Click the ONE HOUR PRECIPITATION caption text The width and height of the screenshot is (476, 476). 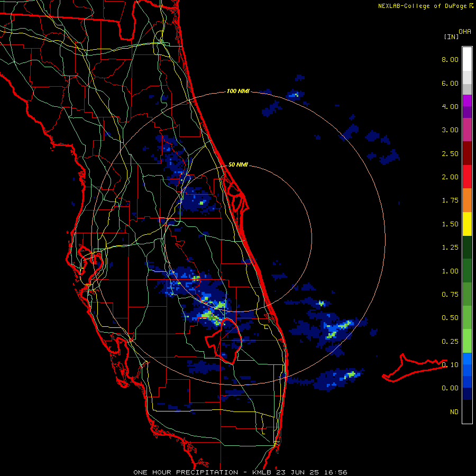click(186, 472)
